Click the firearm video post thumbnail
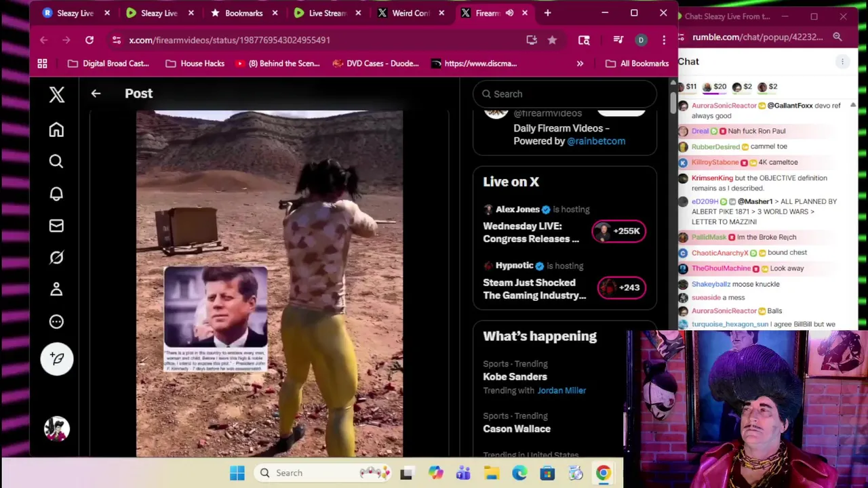The height and width of the screenshot is (488, 868). coord(269,284)
